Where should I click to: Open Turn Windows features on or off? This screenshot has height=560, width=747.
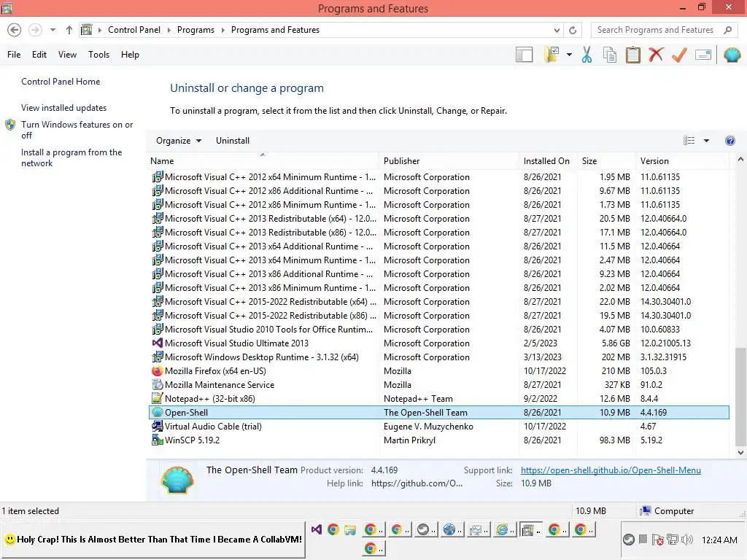pyautogui.click(x=77, y=130)
